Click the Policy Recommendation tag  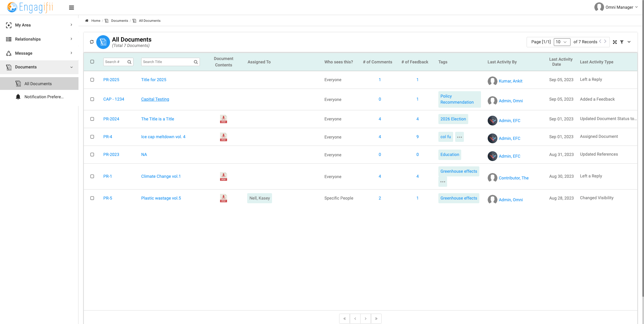coord(460,99)
